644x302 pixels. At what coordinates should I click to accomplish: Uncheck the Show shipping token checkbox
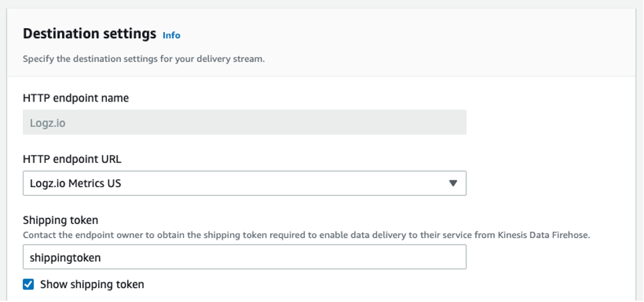[29, 285]
